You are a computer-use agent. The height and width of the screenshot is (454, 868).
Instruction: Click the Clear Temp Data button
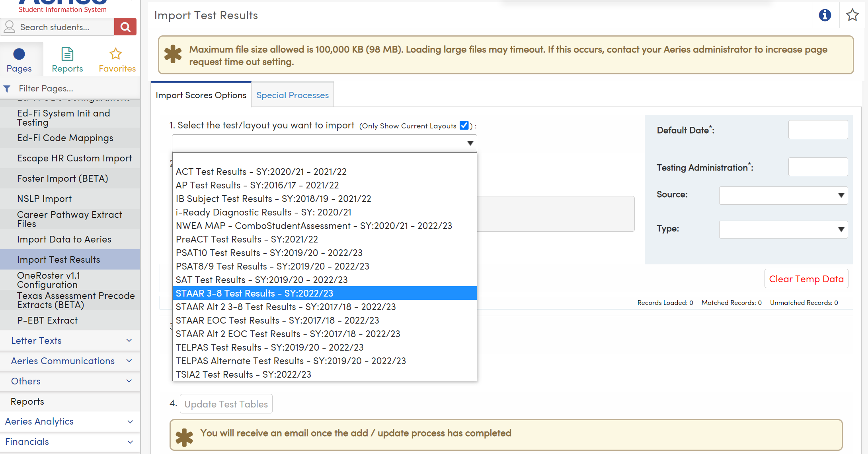click(806, 279)
